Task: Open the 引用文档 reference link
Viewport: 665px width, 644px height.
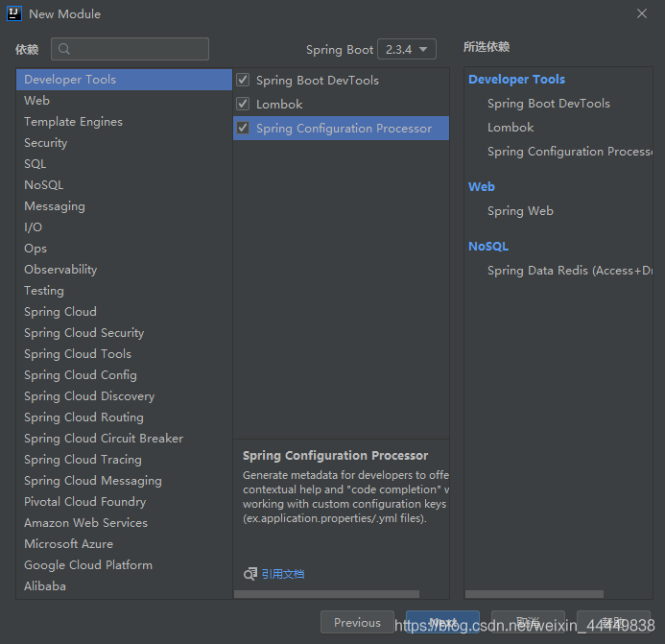Action: pyautogui.click(x=283, y=574)
